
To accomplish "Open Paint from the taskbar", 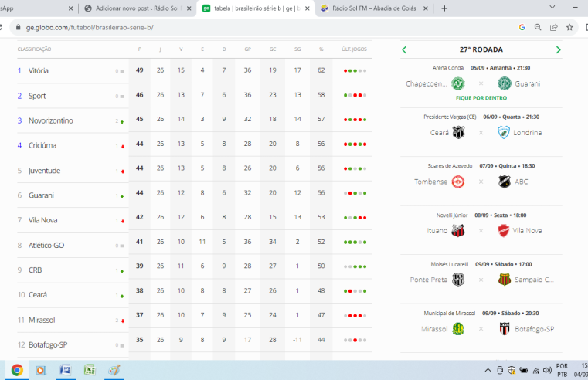I will tap(114, 370).
